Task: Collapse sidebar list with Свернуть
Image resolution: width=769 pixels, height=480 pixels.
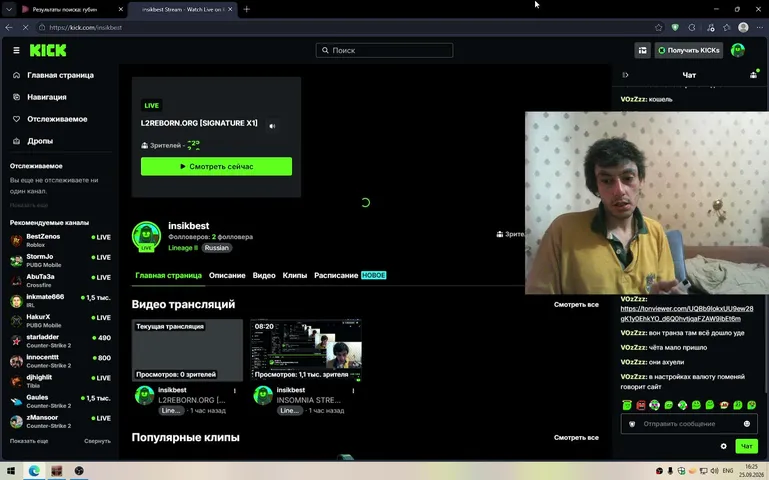Action: (x=97, y=441)
